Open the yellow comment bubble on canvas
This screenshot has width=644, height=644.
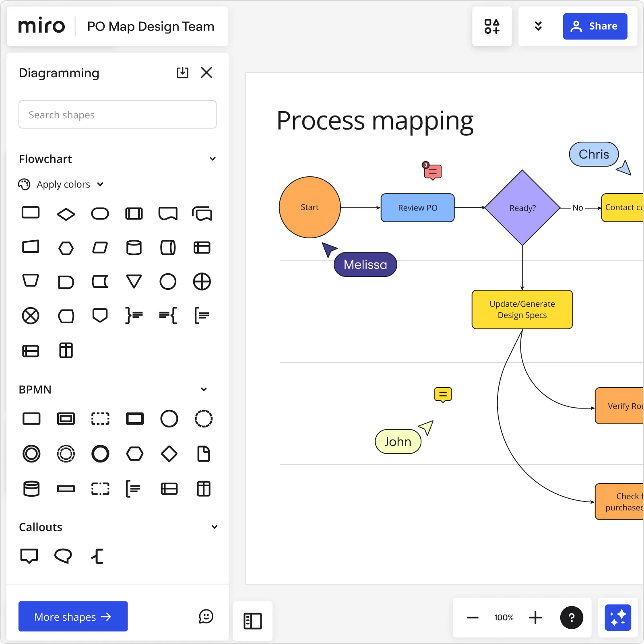[x=443, y=395]
